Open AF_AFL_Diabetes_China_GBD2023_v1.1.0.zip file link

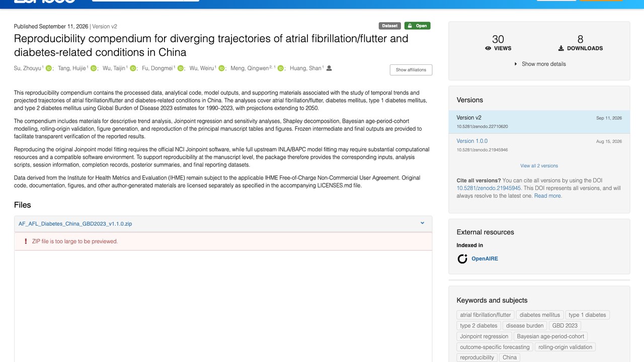75,224
